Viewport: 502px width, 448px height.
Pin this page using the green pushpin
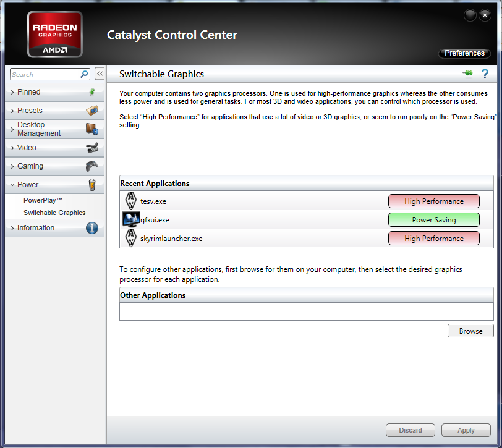tap(468, 74)
